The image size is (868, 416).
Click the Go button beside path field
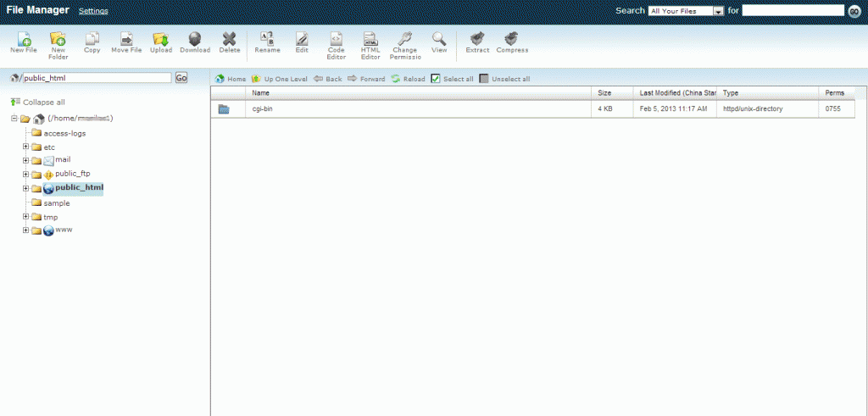(181, 78)
